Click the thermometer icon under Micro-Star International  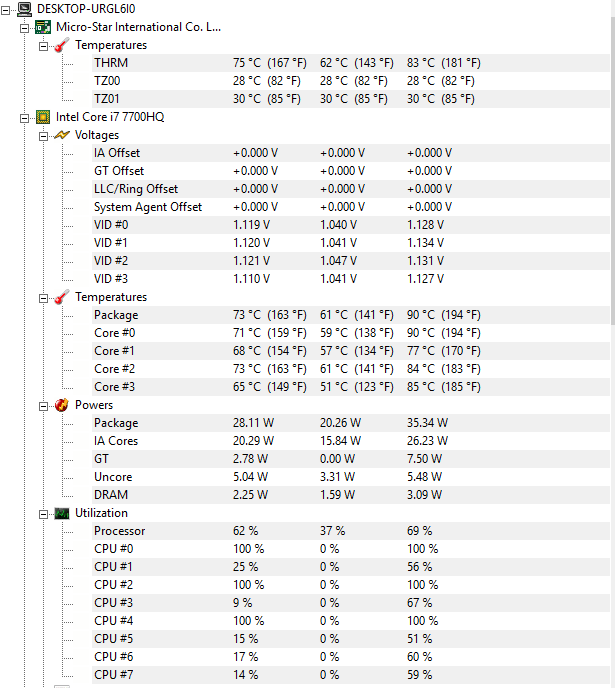pyautogui.click(x=62, y=45)
